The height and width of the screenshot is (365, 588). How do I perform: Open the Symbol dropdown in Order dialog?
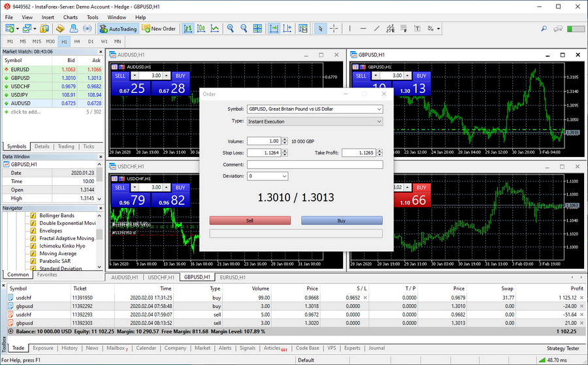[x=314, y=109]
